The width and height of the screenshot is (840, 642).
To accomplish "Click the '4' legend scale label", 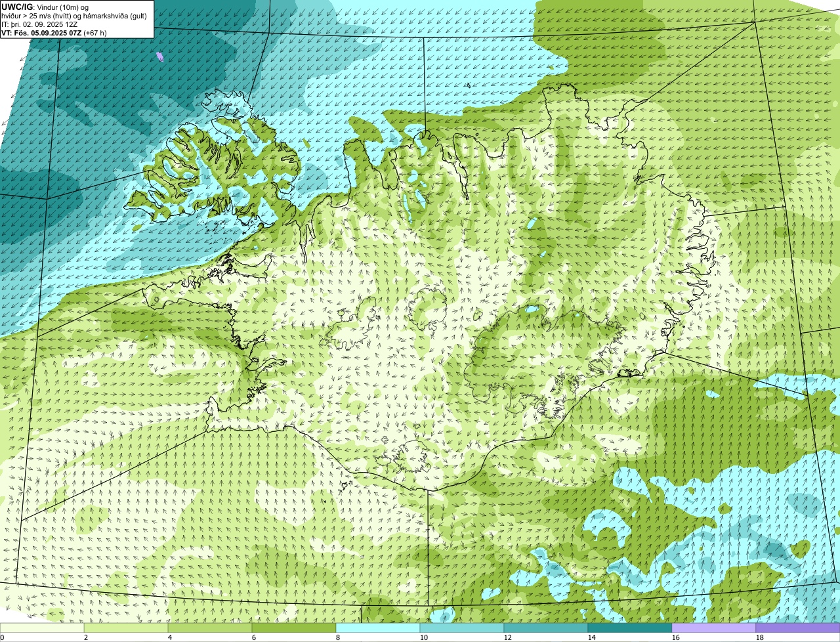I will tap(170, 637).
